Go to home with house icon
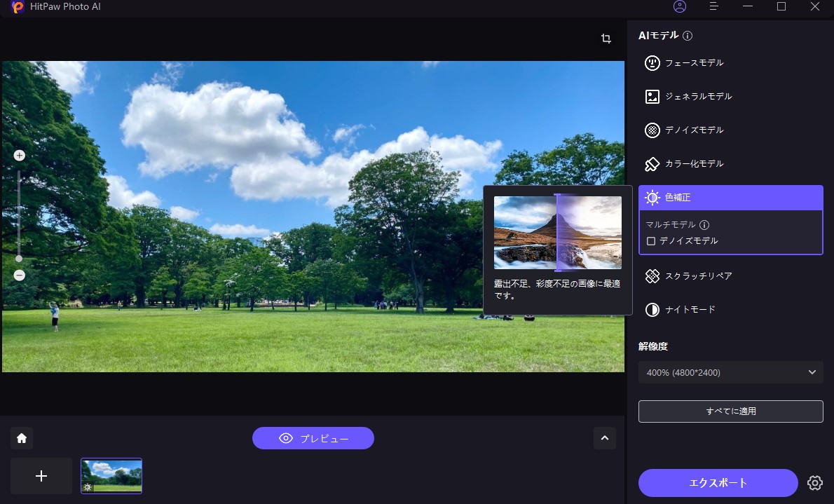The width and height of the screenshot is (834, 504). tap(22, 438)
